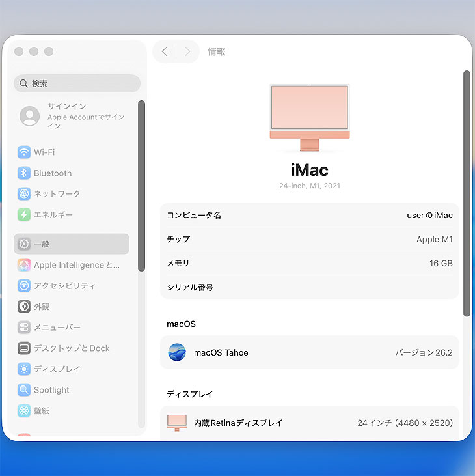Click the Apple Intelligence icon

tap(24, 265)
